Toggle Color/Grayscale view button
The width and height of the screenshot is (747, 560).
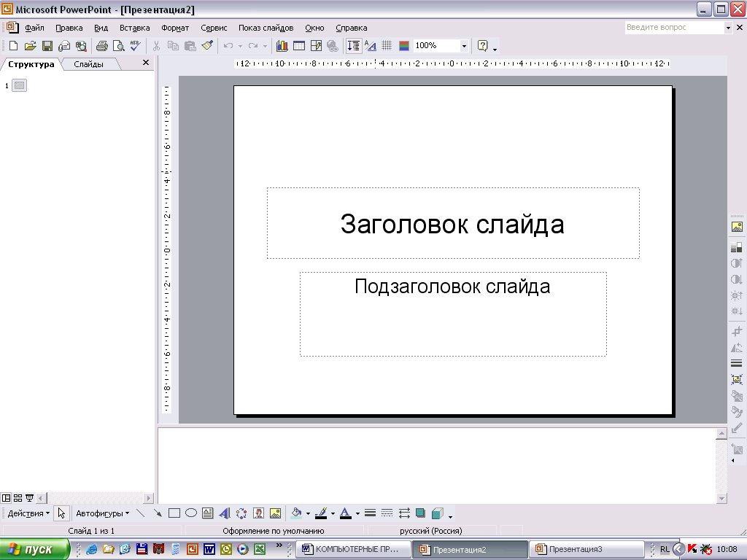point(404,46)
